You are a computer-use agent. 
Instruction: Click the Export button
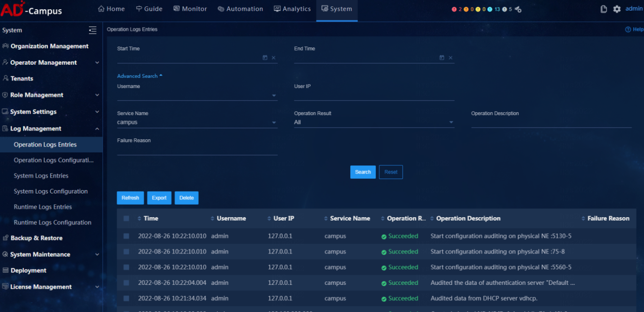(159, 198)
